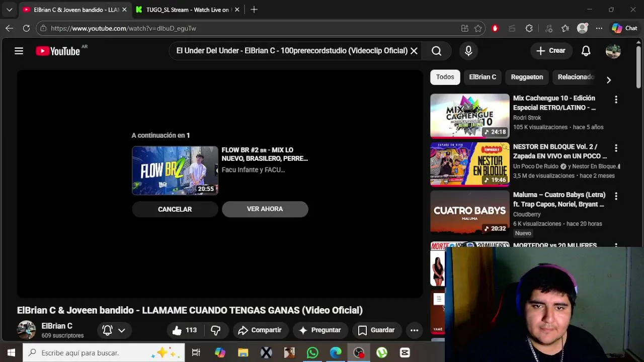Expand subscription notification options chevron
This screenshot has width=644, height=362.
[x=121, y=330]
